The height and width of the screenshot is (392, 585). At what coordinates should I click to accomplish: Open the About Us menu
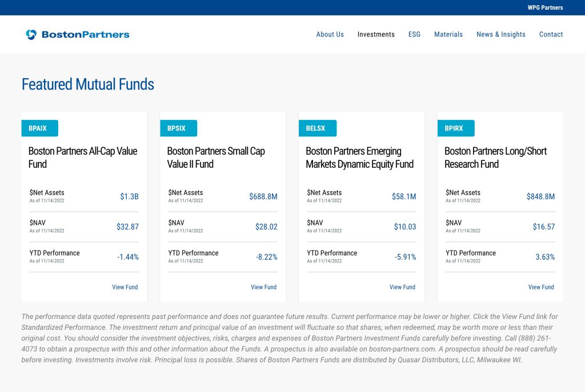tap(330, 34)
